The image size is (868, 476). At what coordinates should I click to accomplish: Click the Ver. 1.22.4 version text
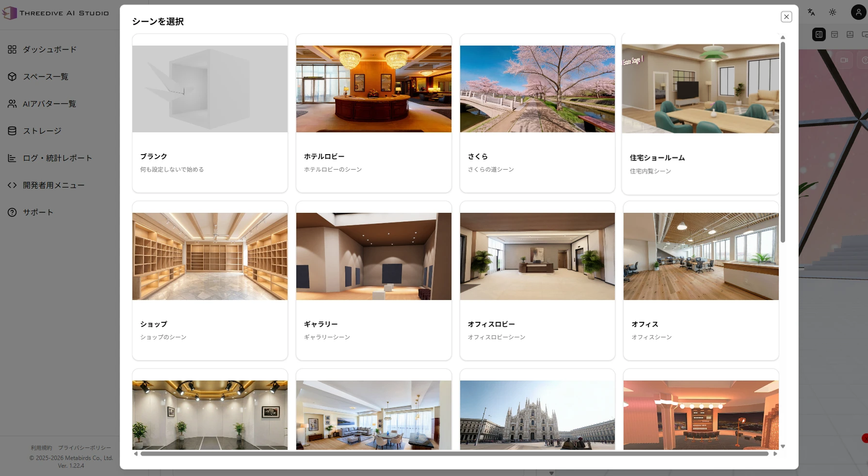71,466
